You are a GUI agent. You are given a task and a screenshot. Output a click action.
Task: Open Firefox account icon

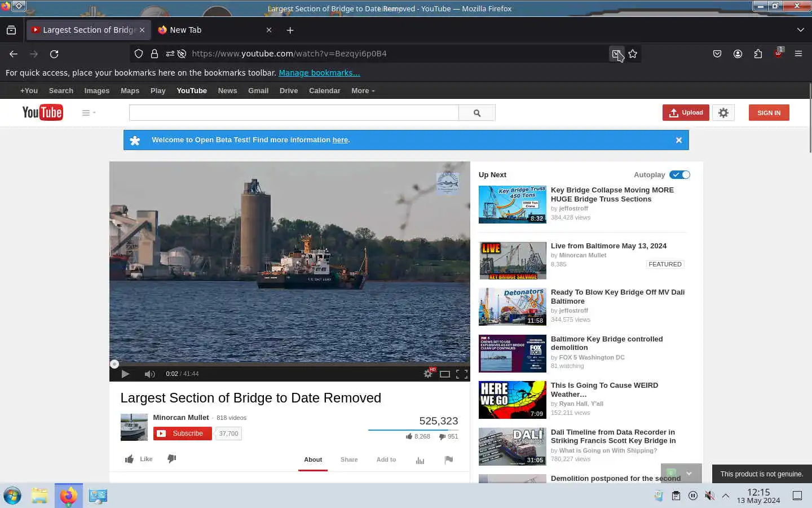coord(738,54)
